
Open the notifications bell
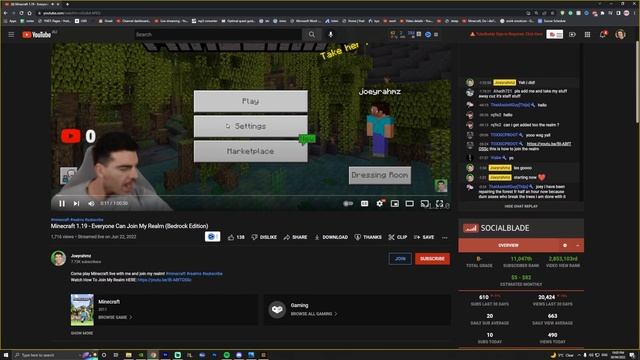[603, 35]
